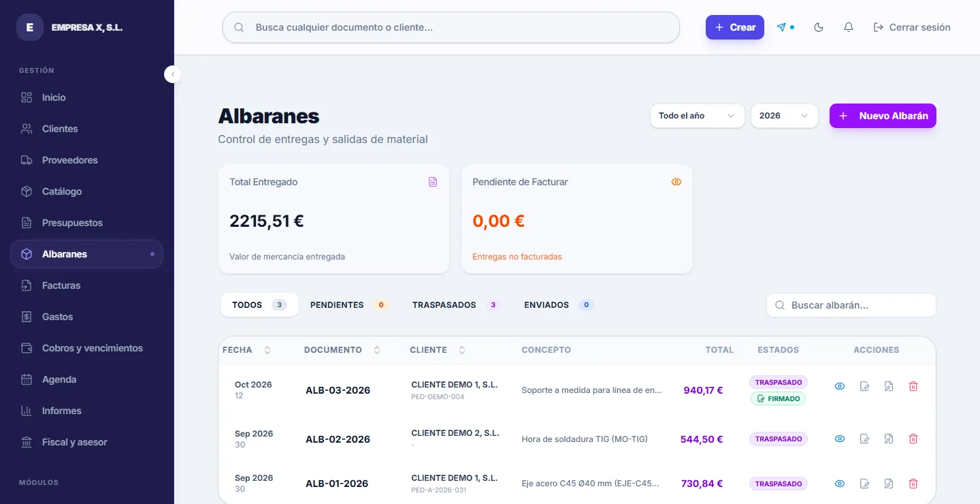Select the Todos tab
This screenshot has width=980, height=504.
259,305
